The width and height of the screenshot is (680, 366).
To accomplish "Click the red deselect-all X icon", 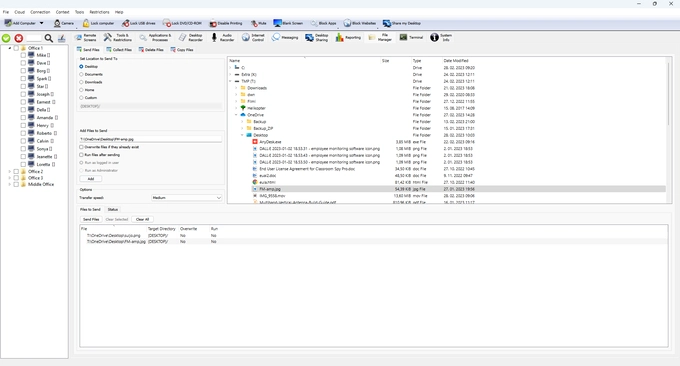I will (x=19, y=39).
